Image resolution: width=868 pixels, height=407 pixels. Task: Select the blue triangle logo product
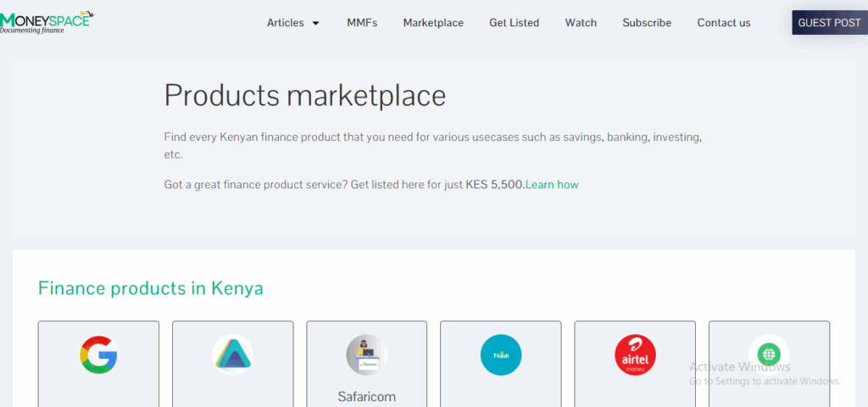(x=232, y=354)
